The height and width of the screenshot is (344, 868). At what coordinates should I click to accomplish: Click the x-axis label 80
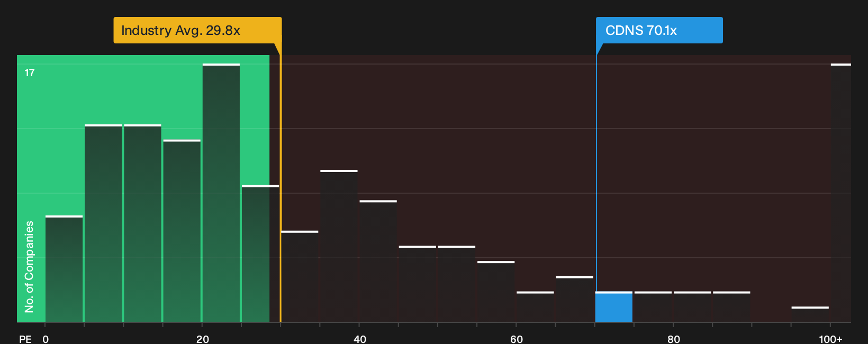pyautogui.click(x=674, y=339)
